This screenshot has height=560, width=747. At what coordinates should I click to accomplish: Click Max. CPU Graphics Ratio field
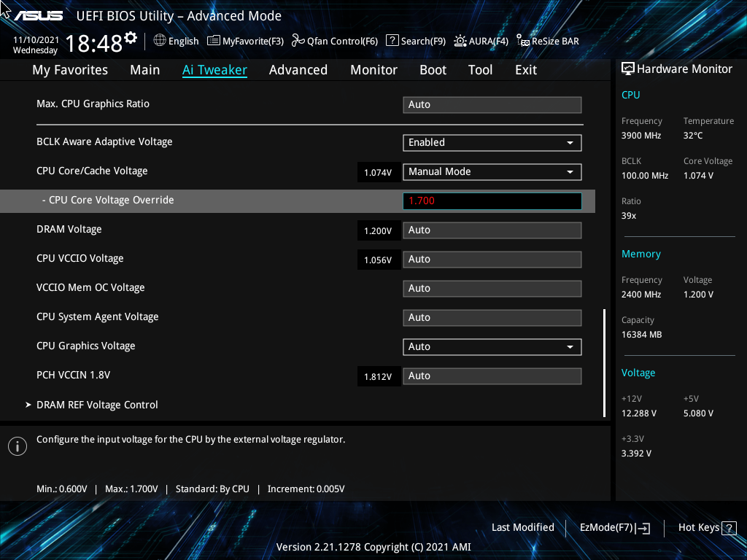click(492, 105)
